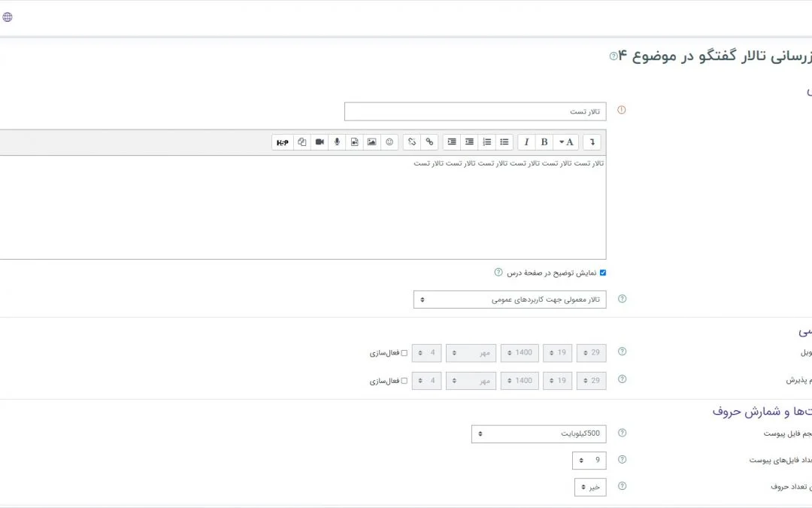Viewport: 812px width, 508px height.
Task: Open the 500 کیلوبایت attachment size dropdown
Action: [538, 433]
